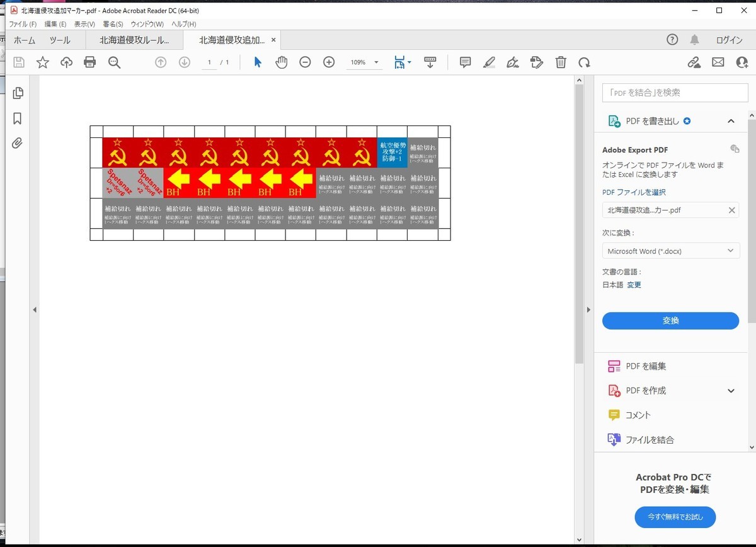Switch to the ホーム tab
Screen dimensions: 756x547
tap(25, 40)
